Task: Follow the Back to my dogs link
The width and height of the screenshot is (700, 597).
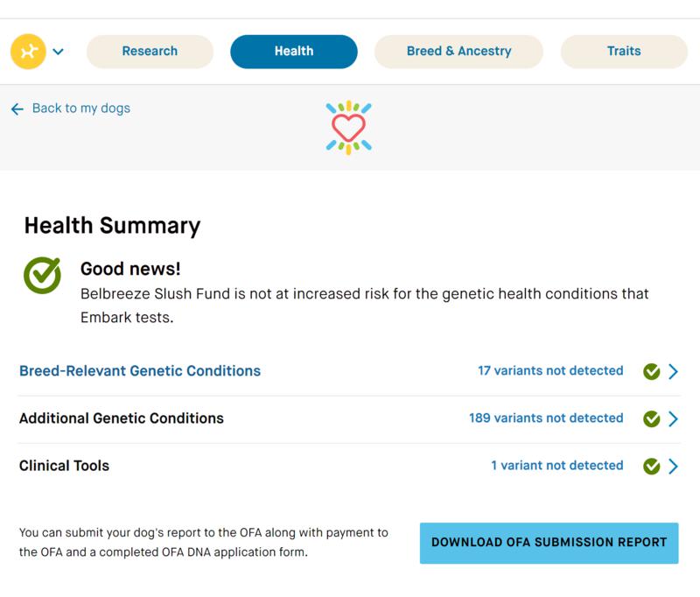Action: [x=81, y=108]
